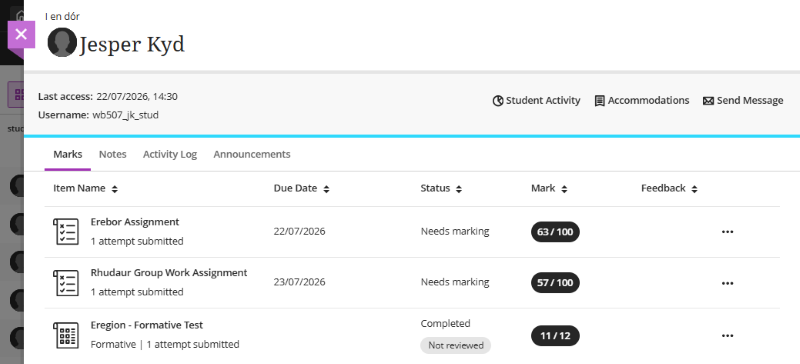The image size is (800, 364).
Task: Sort by Due Date column arrows
Action: pyautogui.click(x=327, y=189)
